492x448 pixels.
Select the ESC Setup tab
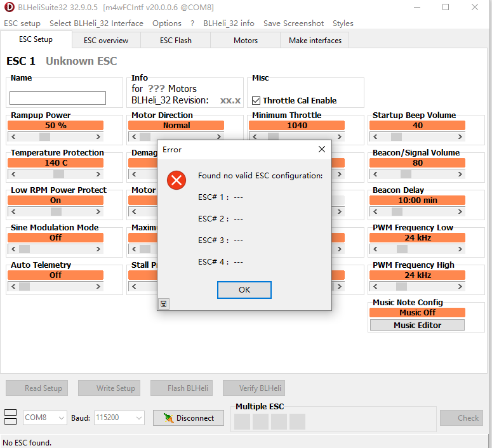pos(36,39)
